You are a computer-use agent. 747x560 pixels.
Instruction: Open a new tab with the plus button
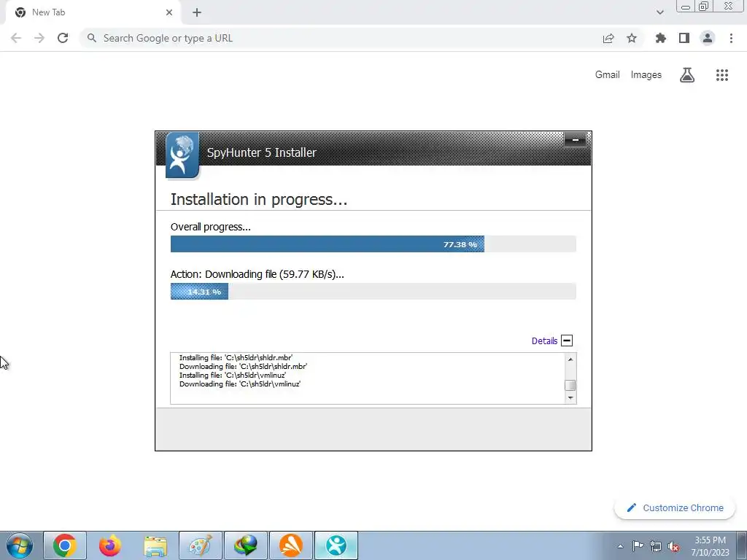click(x=197, y=12)
